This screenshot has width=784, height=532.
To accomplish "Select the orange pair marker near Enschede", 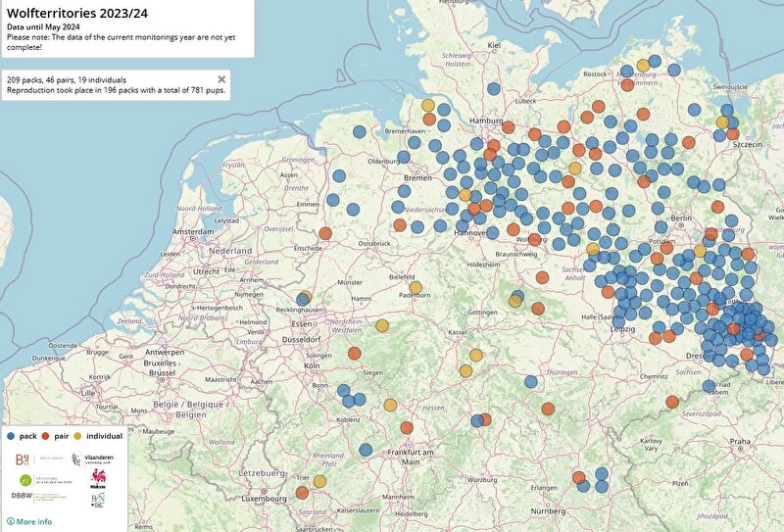I will (325, 233).
